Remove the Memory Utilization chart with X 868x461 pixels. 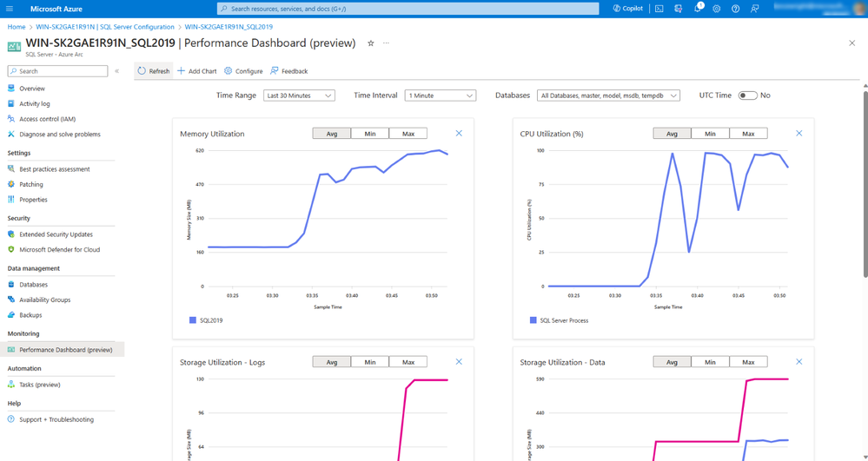point(459,134)
